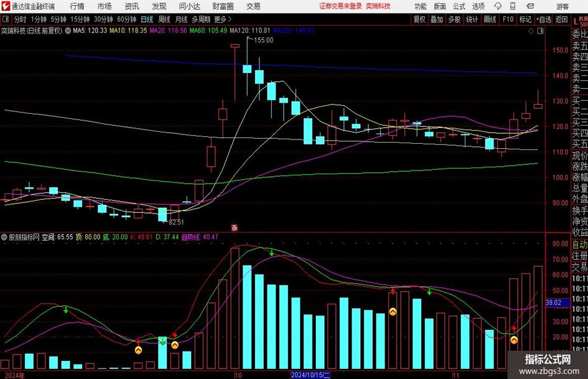Click MA120: 110.81 label

click(250, 30)
